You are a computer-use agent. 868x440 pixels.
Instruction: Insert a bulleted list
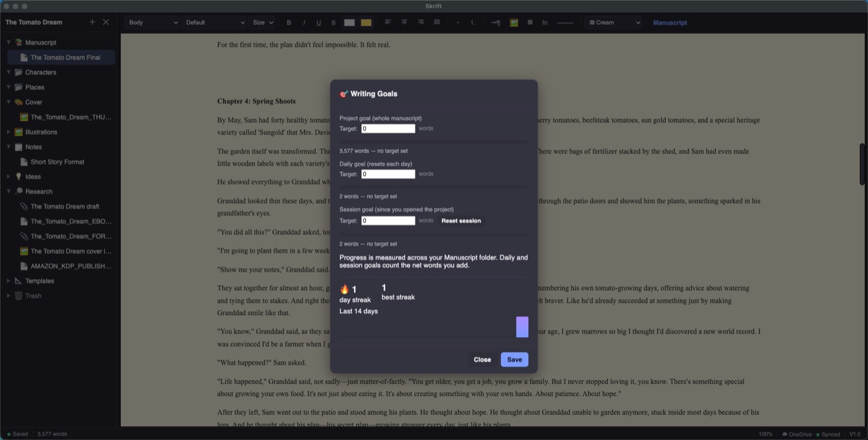point(457,23)
